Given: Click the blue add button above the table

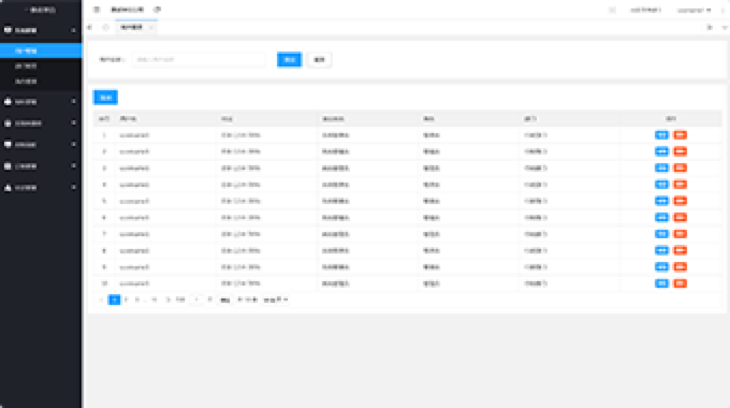Looking at the screenshot, I should tap(105, 97).
